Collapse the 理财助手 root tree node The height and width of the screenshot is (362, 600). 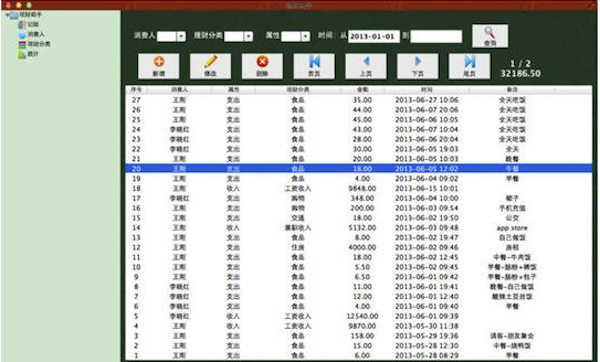click(7, 15)
